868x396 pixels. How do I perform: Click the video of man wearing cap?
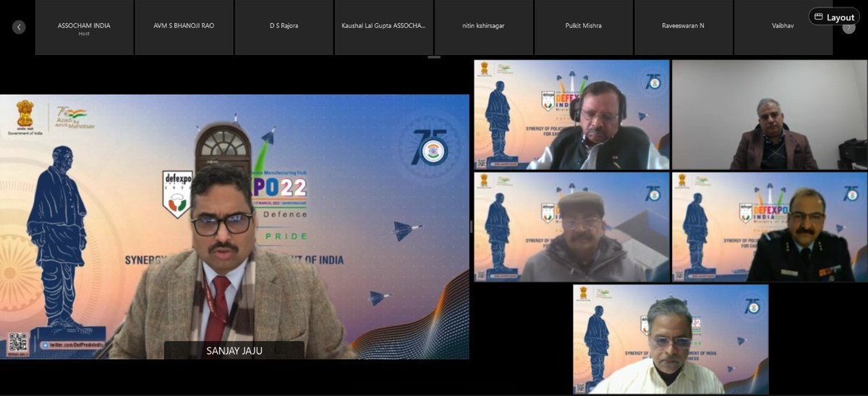(571, 227)
